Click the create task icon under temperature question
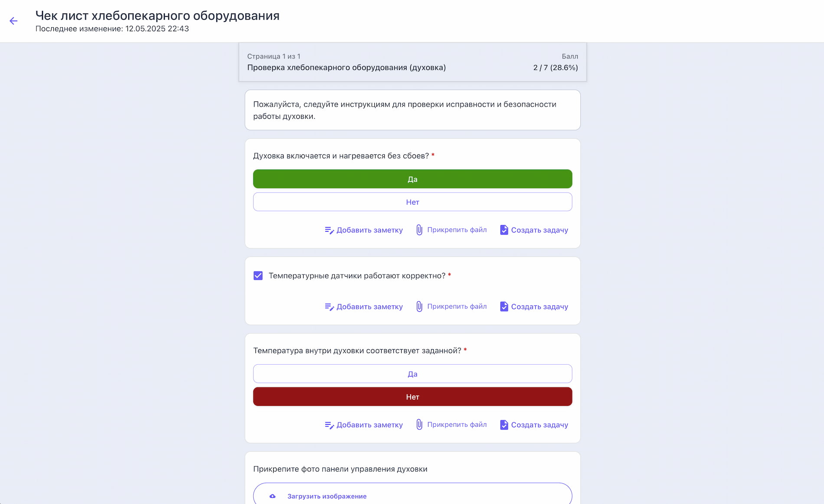Image resolution: width=824 pixels, height=504 pixels. tap(504, 425)
